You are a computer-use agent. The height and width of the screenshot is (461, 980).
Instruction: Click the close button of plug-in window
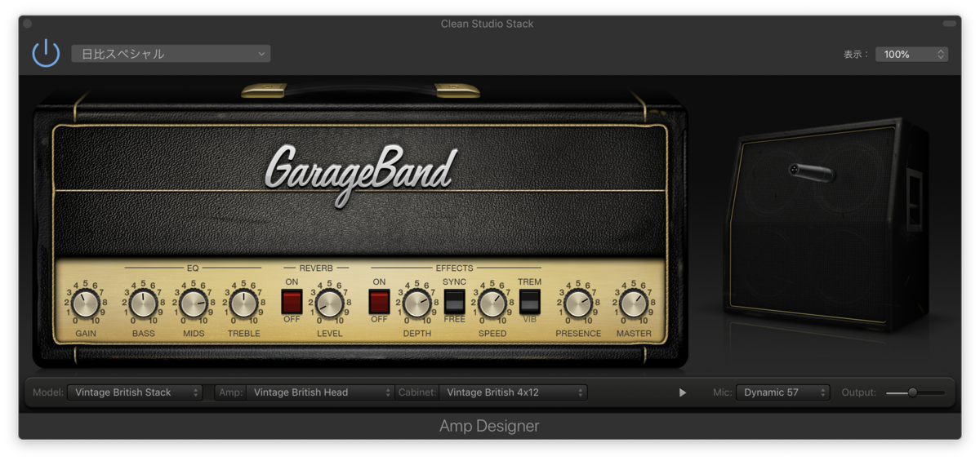pyautogui.click(x=27, y=24)
